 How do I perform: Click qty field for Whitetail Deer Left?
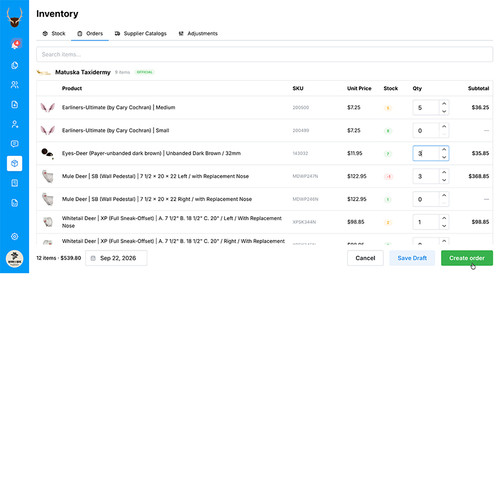426,222
